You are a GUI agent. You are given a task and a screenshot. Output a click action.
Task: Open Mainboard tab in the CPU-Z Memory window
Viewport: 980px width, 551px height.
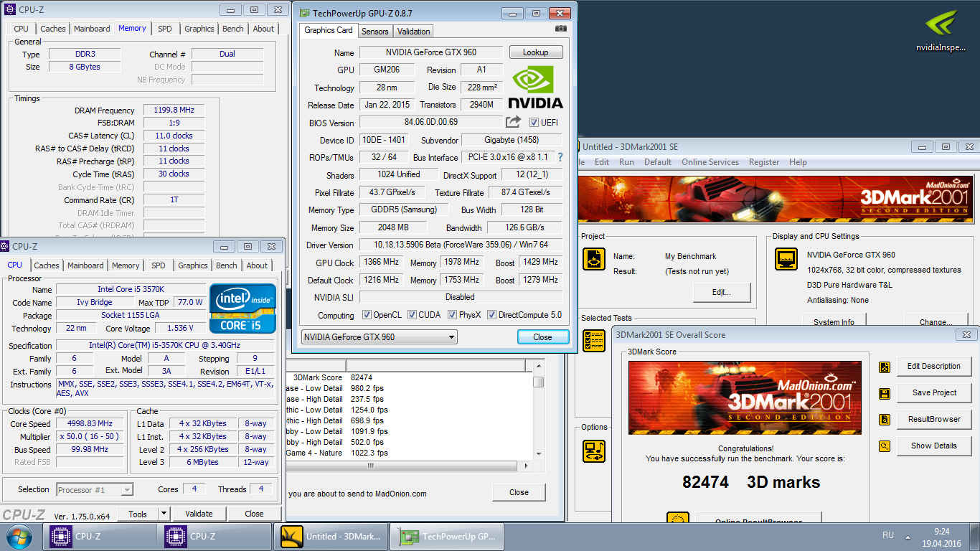click(x=92, y=29)
